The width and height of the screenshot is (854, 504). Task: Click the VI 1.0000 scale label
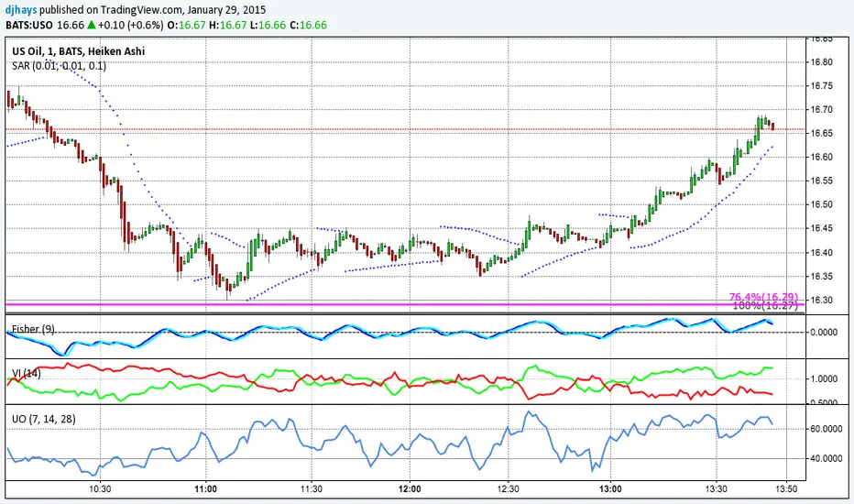tap(824, 378)
